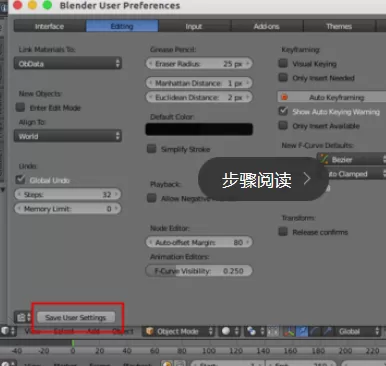Click the yellow macOS minimize button
Image resolution: width=386 pixels, height=366 pixels.
[32, 5]
